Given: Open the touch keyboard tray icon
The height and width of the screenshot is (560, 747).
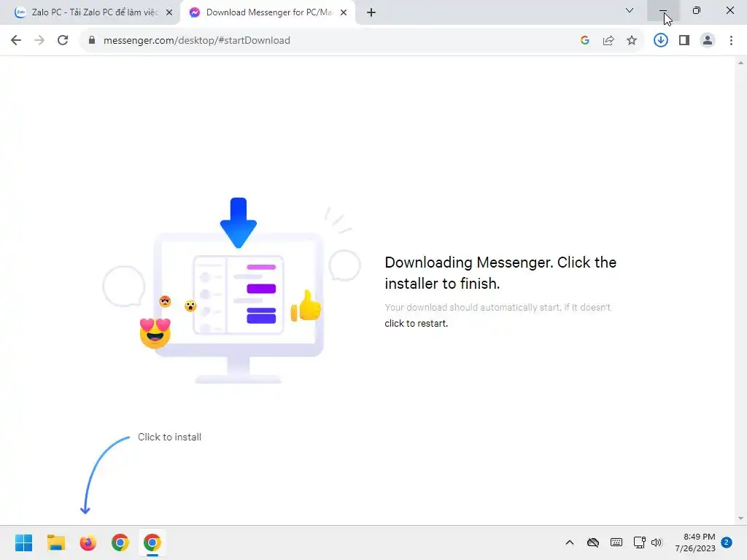Looking at the screenshot, I should 616,542.
